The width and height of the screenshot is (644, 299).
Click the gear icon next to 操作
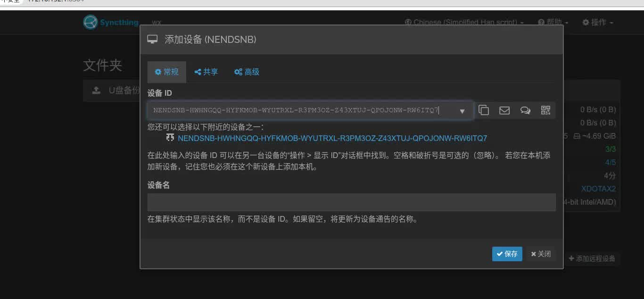click(585, 22)
